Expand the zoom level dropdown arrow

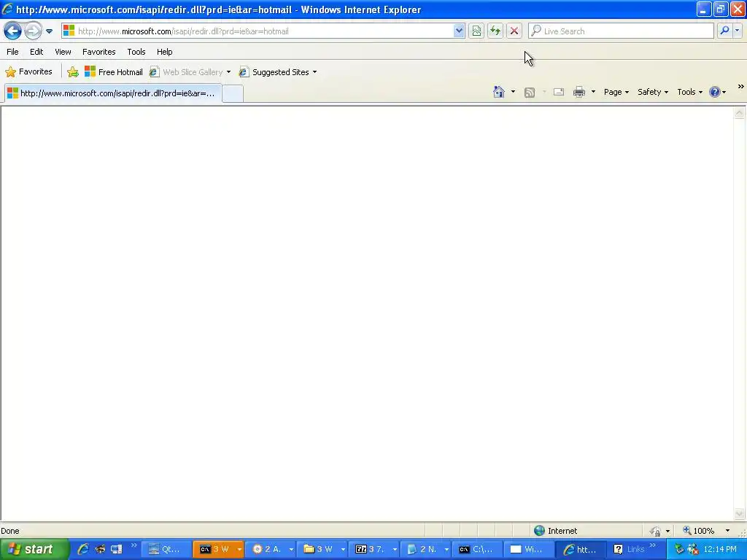click(x=727, y=531)
